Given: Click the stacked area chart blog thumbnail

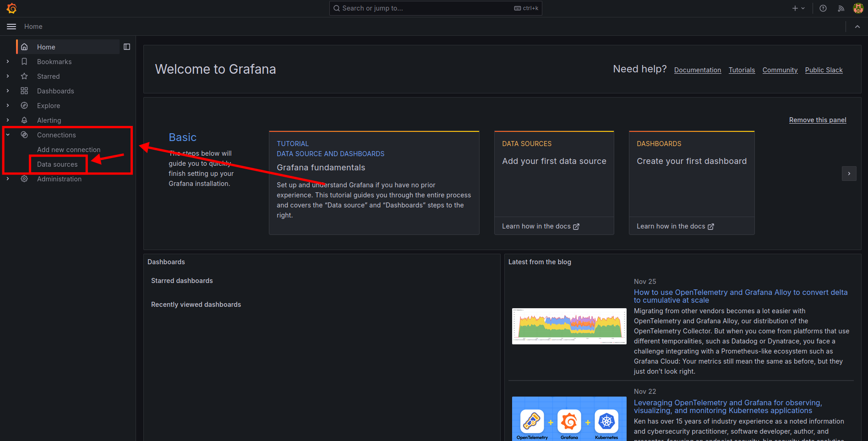Looking at the screenshot, I should point(569,326).
